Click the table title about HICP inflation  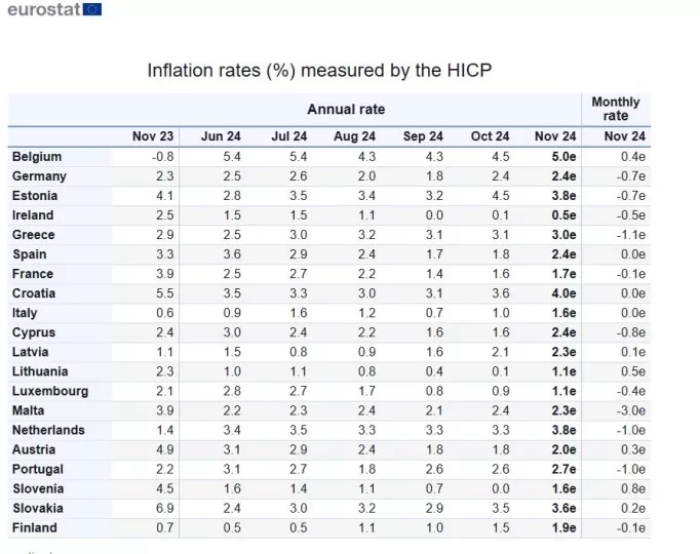tap(320, 70)
